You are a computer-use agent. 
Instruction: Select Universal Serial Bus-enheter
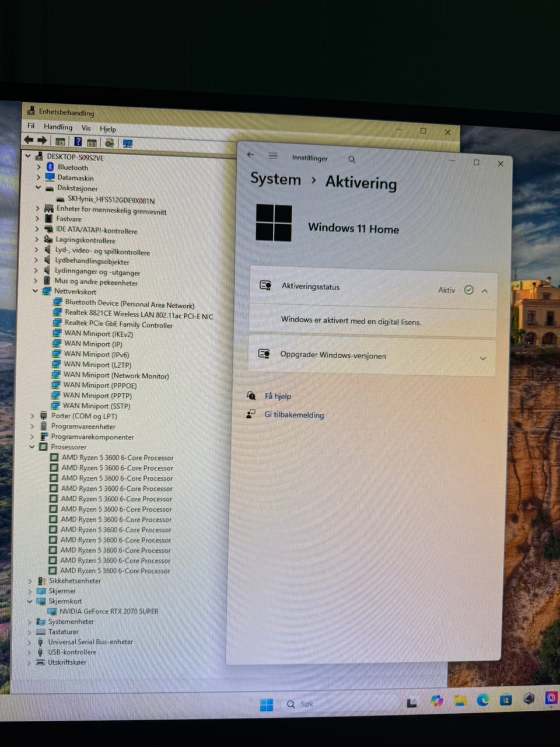(90, 641)
